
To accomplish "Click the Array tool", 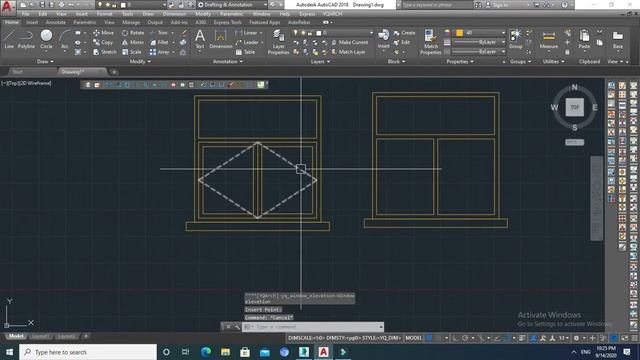I will point(160,52).
